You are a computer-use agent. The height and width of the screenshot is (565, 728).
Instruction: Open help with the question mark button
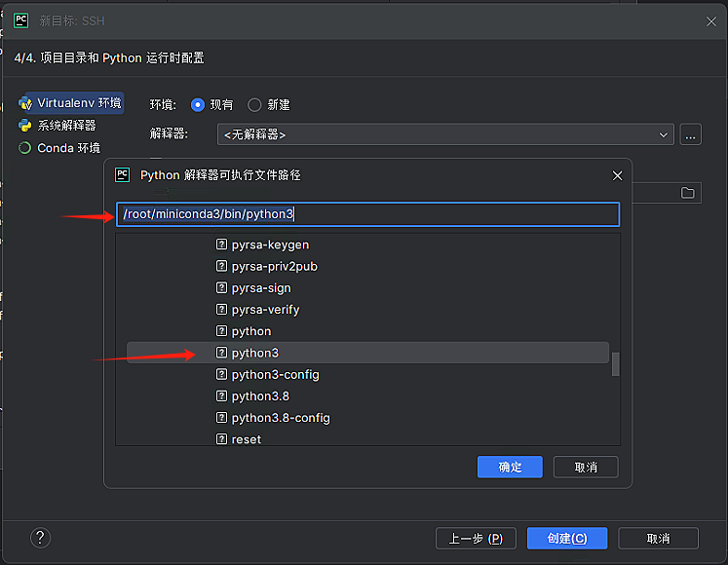(40, 538)
